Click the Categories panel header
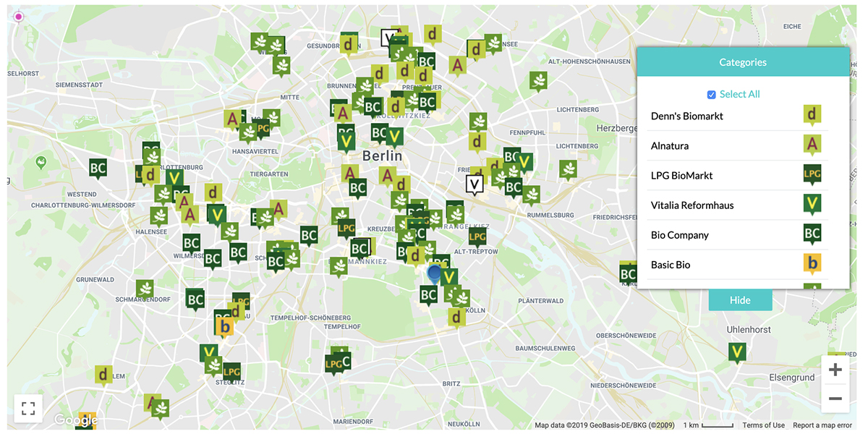Screen dimensions: 868x434 742,62
